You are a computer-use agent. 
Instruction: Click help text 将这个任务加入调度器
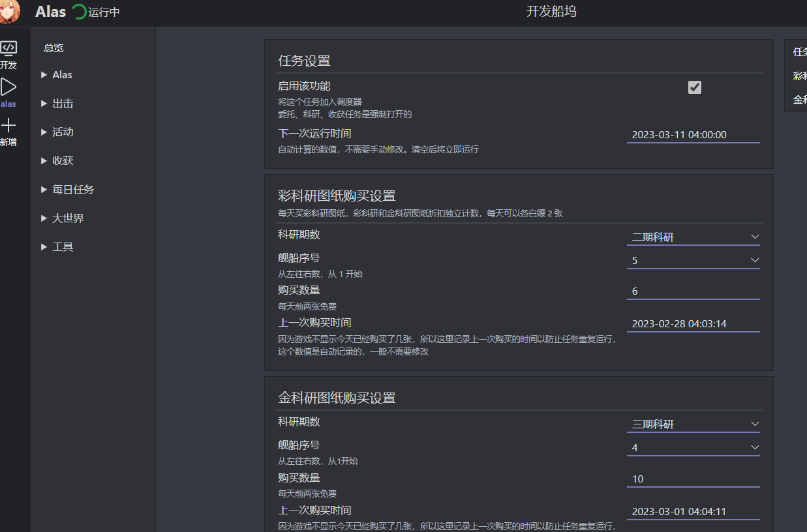tap(320, 102)
